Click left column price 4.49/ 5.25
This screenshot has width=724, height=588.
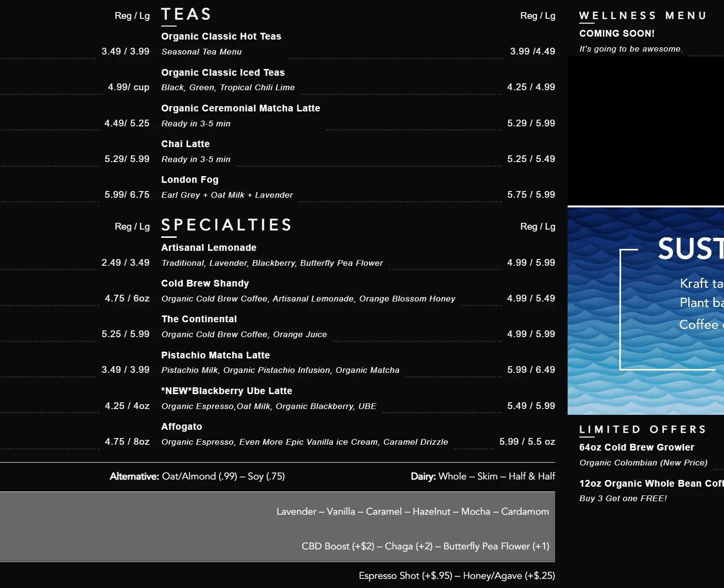(127, 123)
